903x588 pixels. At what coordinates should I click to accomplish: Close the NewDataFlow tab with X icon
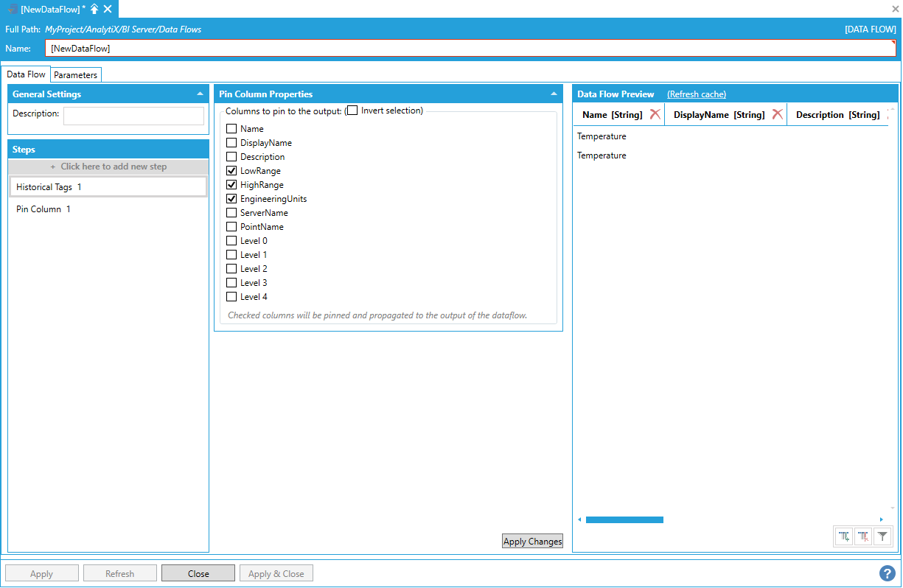[108, 9]
